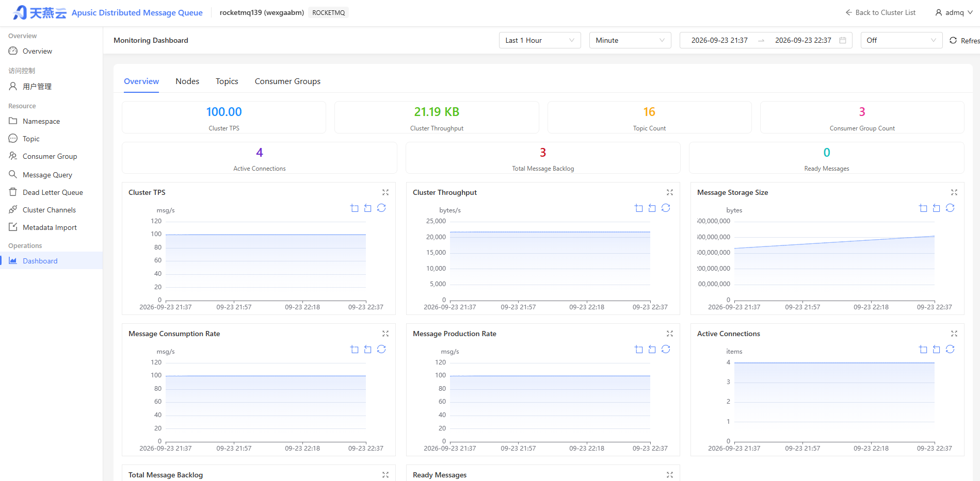The height and width of the screenshot is (481, 980).
Task: Switch to the Topics tab
Action: click(227, 81)
